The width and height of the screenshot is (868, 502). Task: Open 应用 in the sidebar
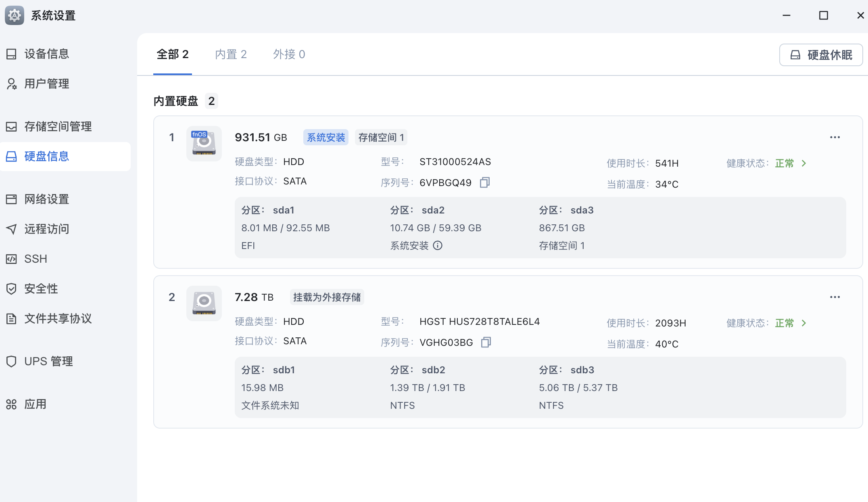pos(65,404)
